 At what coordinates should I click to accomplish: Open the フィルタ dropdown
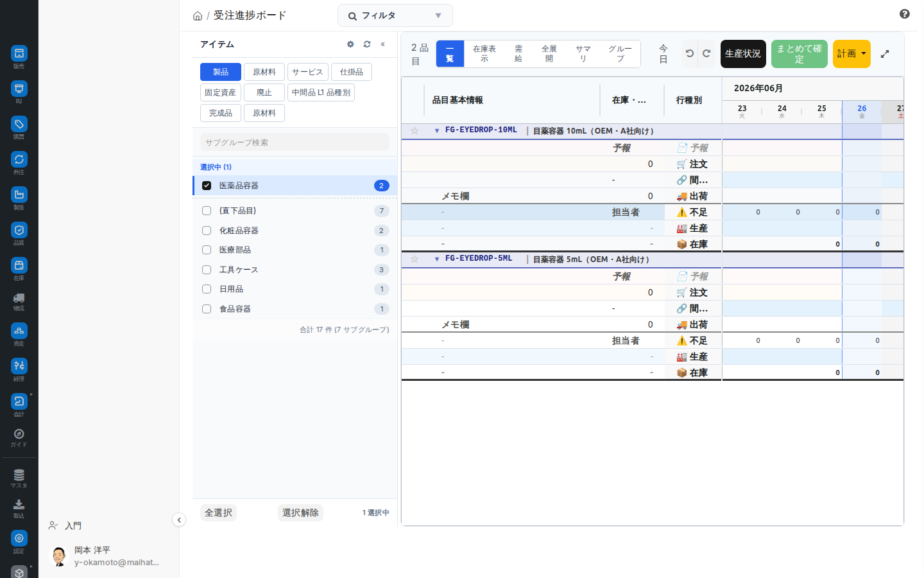pyautogui.click(x=395, y=15)
